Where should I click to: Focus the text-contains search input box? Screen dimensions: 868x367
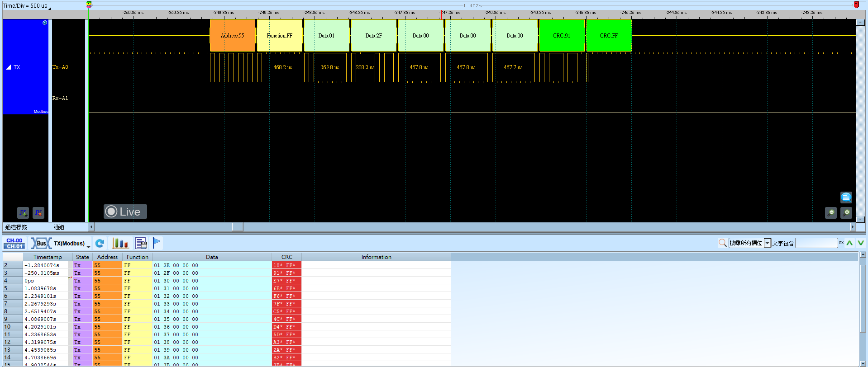[x=816, y=243]
